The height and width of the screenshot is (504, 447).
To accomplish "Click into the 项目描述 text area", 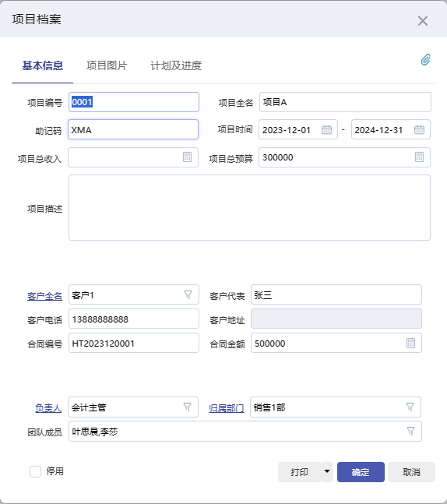I will coord(249,208).
